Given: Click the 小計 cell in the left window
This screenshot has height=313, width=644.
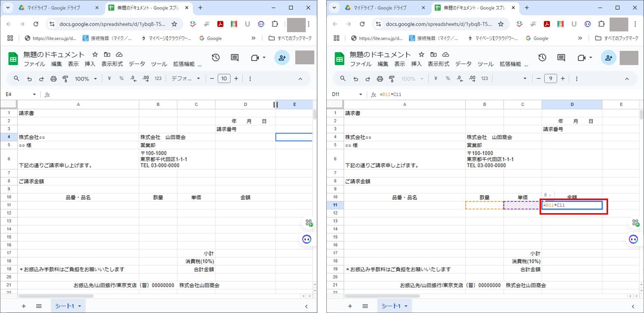Looking at the screenshot, I should 196,253.
